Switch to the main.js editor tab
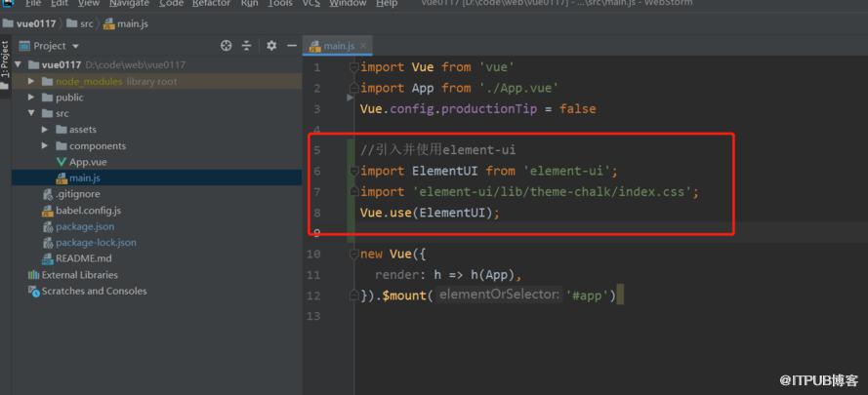868x395 pixels. [x=337, y=46]
